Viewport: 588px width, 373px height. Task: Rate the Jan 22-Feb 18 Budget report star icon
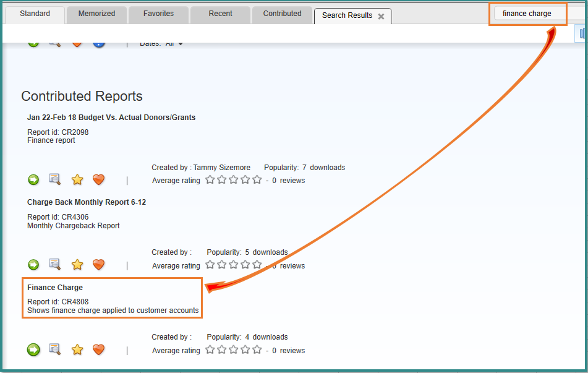coord(77,179)
